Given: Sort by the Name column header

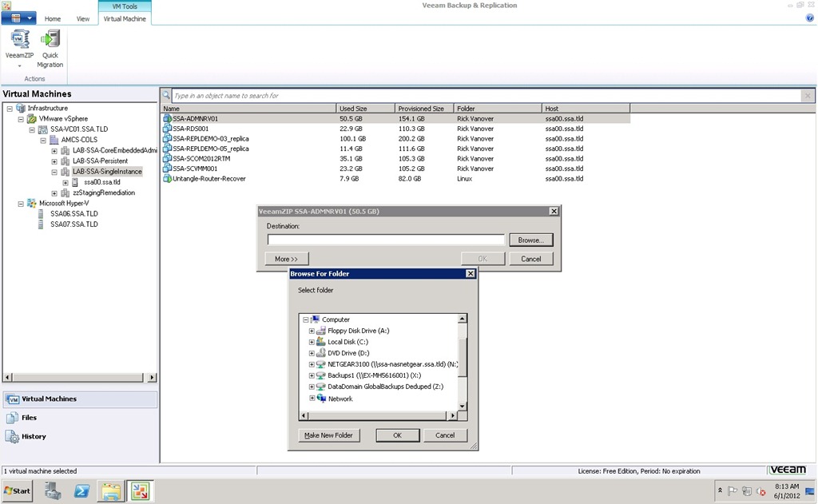Looking at the screenshot, I should [x=248, y=109].
